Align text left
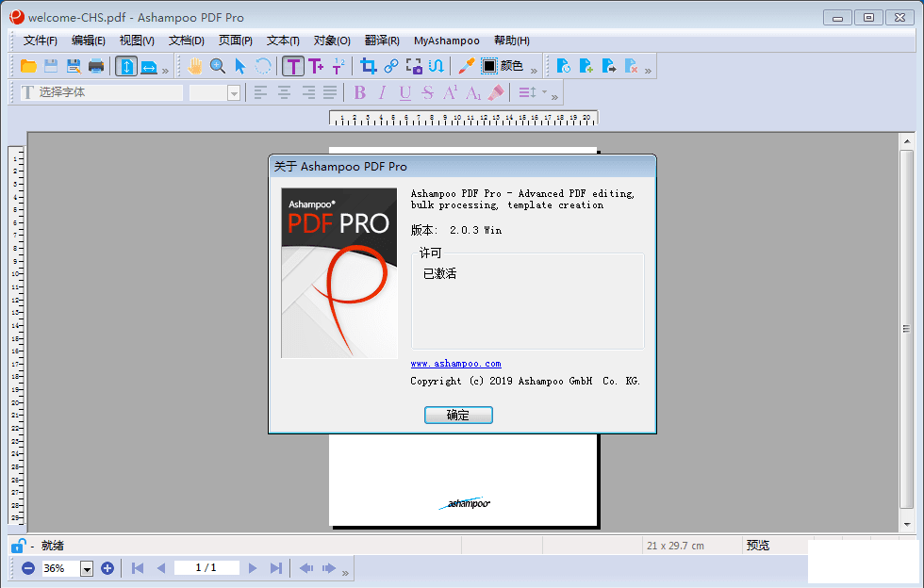Viewport: 924px width, 588px height. click(261, 92)
